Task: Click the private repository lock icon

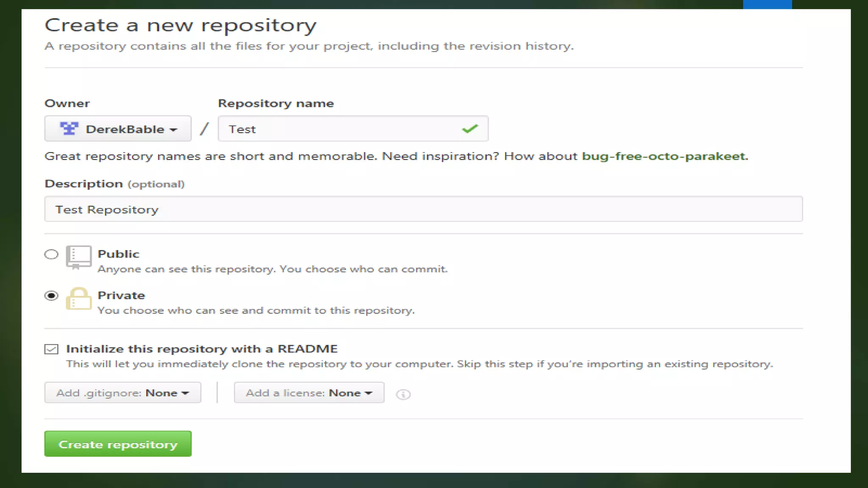Action: [78, 299]
